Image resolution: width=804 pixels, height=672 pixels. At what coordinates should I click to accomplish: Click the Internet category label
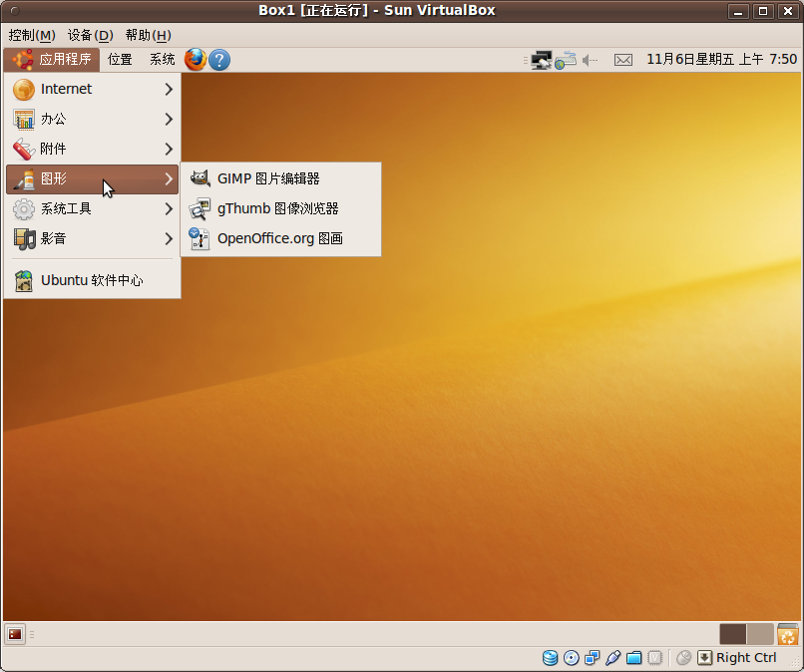tap(66, 89)
